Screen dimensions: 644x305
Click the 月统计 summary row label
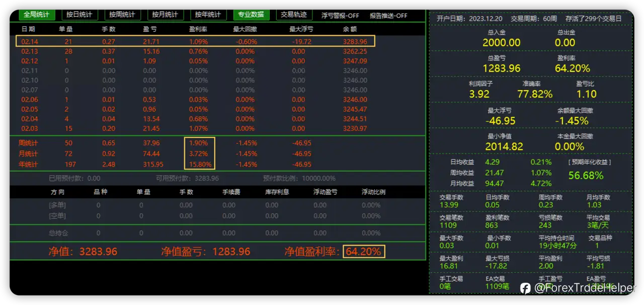coord(28,154)
